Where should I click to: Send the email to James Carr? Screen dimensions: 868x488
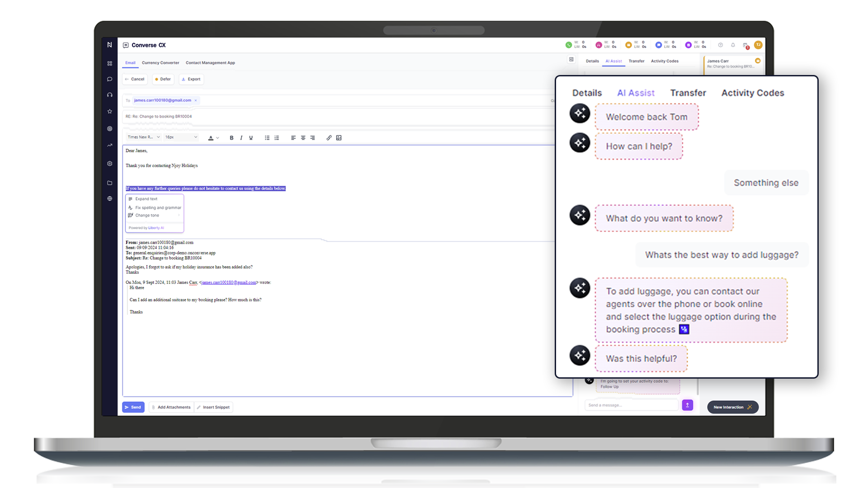click(x=133, y=407)
